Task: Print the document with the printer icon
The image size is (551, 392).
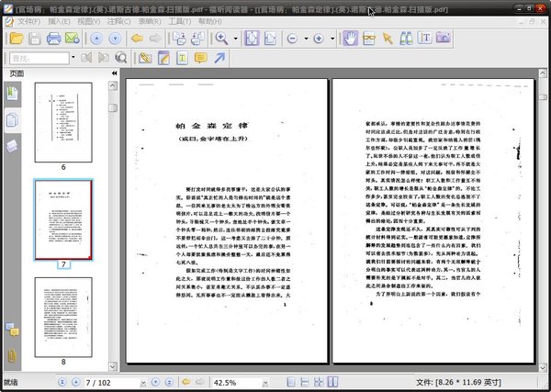Action: point(54,38)
